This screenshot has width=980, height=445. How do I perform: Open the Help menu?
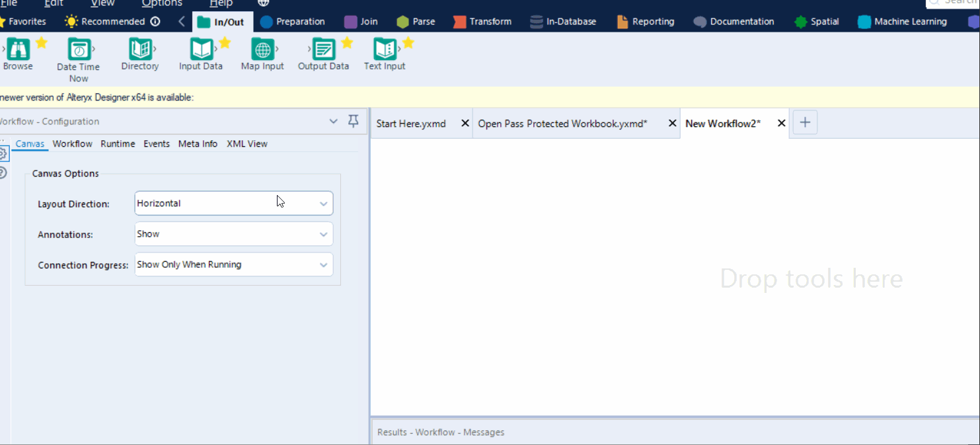coord(221,3)
